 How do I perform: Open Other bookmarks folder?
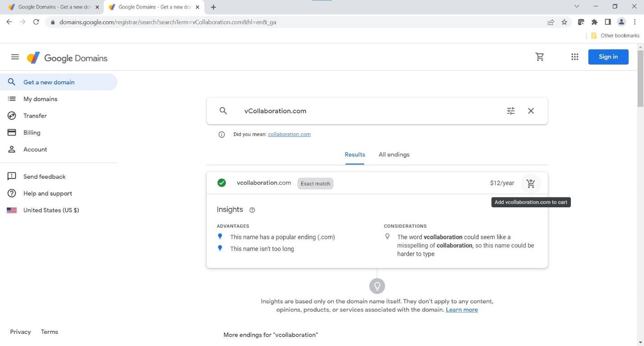point(615,35)
